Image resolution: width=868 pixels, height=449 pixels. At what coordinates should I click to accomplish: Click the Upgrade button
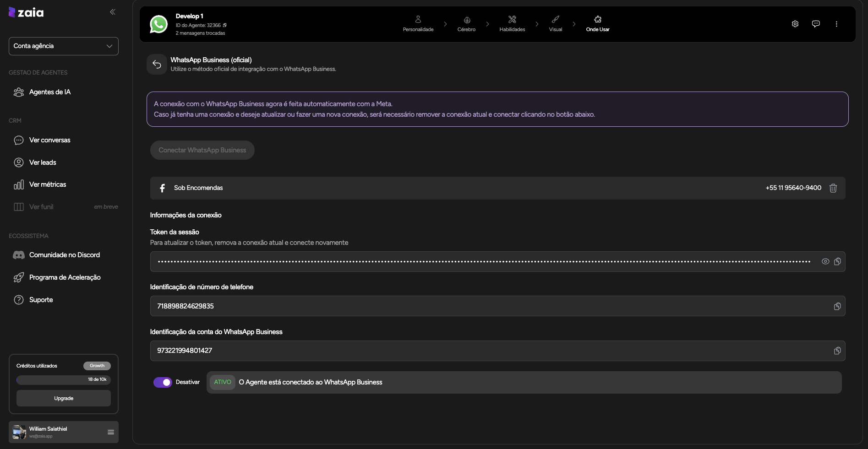(x=64, y=398)
